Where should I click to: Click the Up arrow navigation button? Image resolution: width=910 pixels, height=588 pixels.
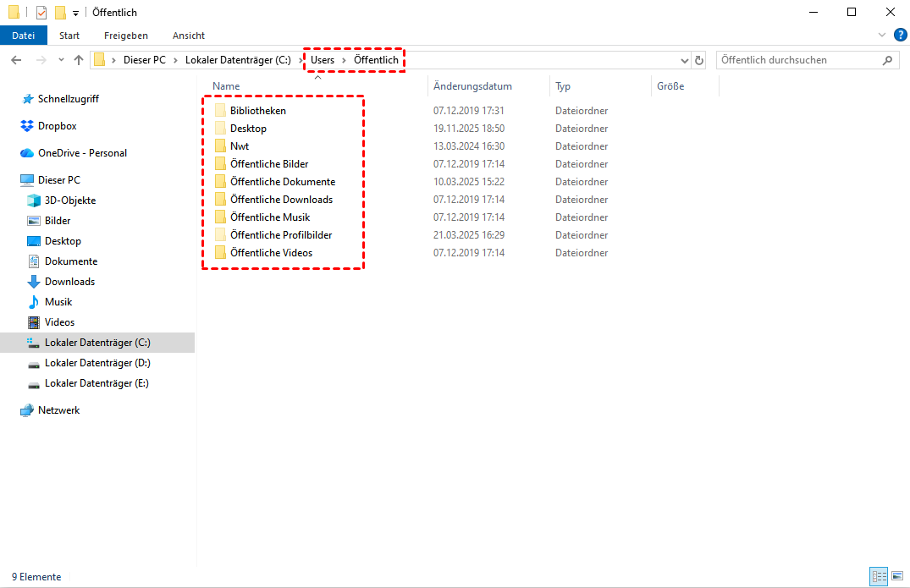pos(79,60)
